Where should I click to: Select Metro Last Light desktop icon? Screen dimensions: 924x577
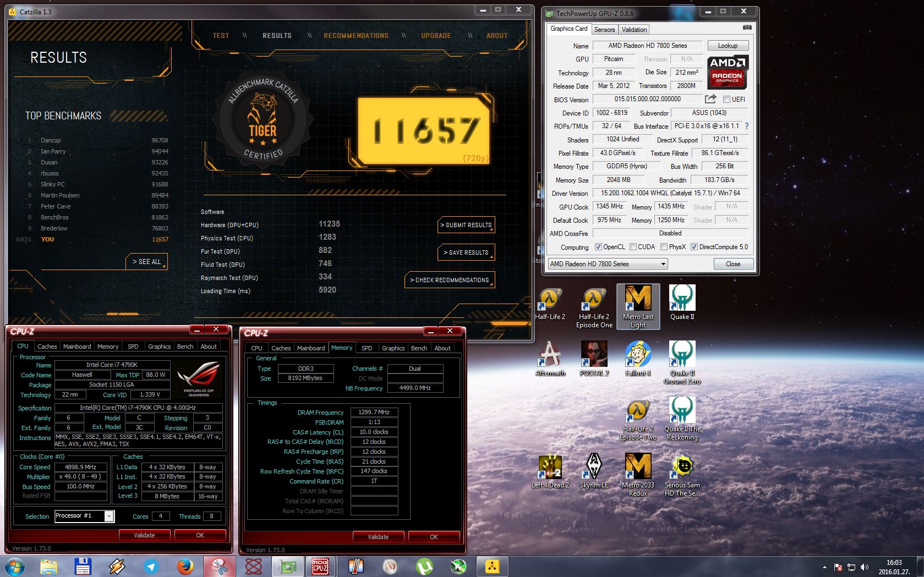(638, 307)
